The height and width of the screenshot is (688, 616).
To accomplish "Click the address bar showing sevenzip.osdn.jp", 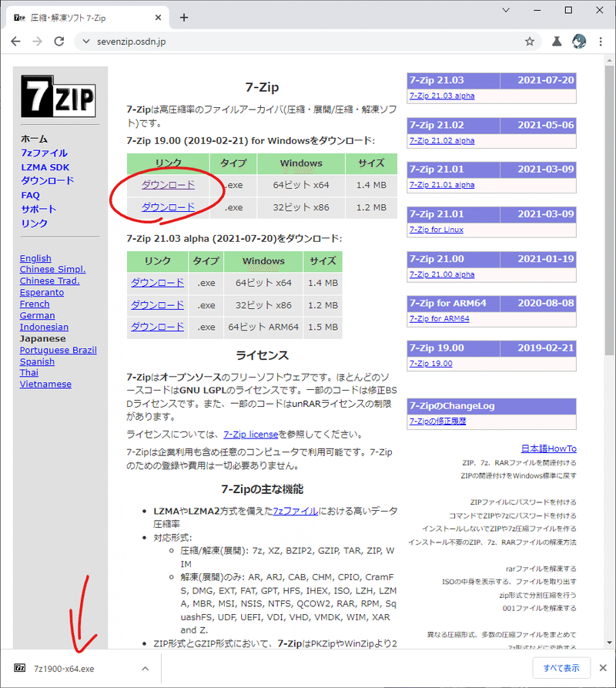I will [307, 42].
